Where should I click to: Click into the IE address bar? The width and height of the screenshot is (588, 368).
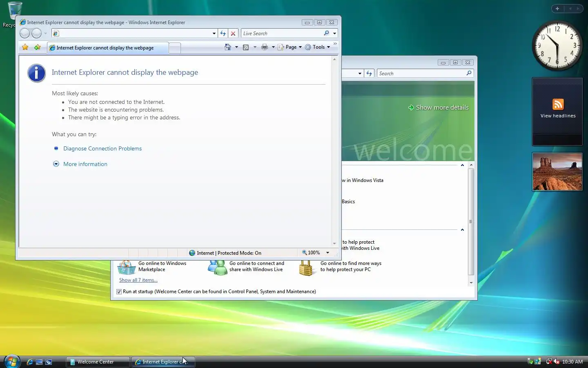[131, 34]
